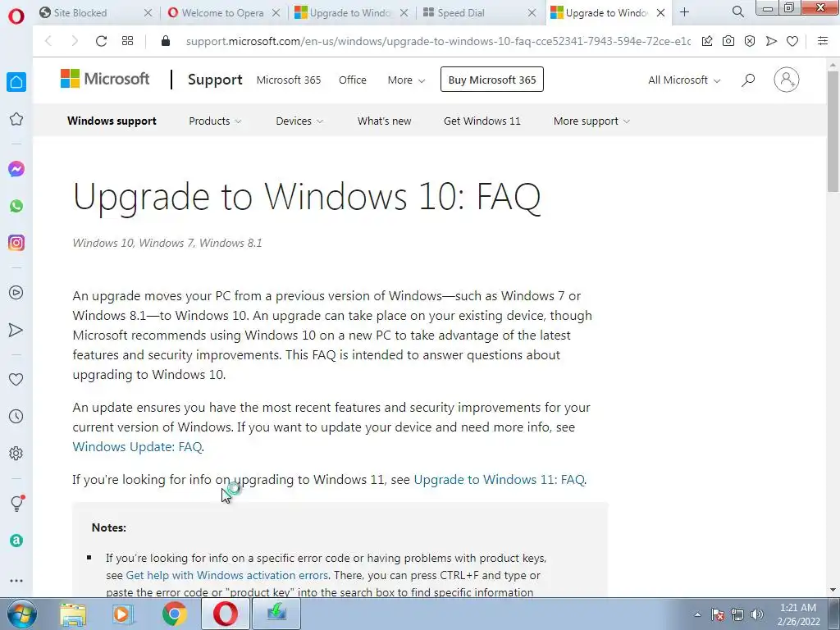Close the Site Blocked tab
The height and width of the screenshot is (630, 840).
[148, 12]
